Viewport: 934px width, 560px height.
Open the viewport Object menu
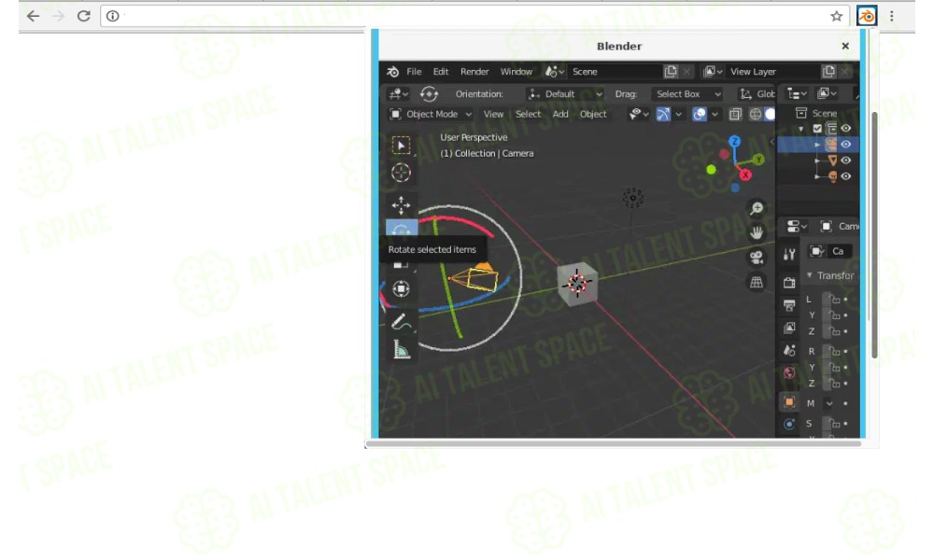(593, 114)
